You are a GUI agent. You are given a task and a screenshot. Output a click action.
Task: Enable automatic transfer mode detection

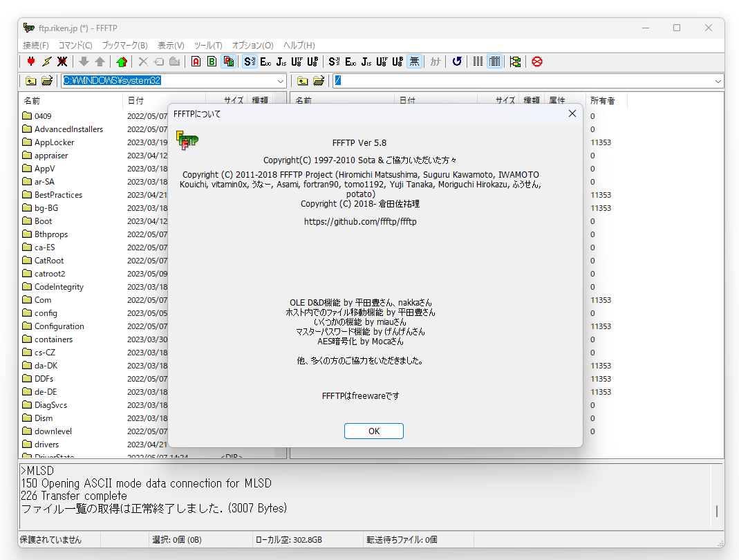point(229,62)
